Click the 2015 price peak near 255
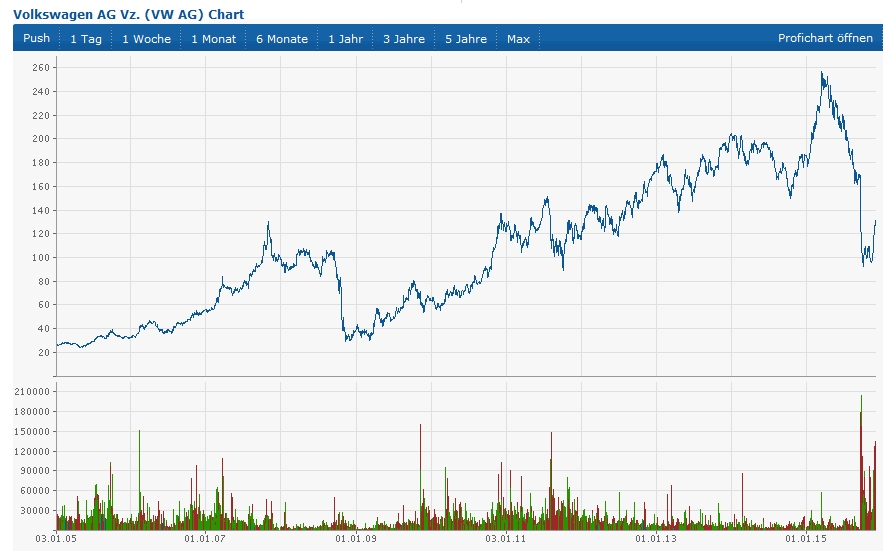This screenshot has width=893, height=556. pyautogui.click(x=821, y=73)
